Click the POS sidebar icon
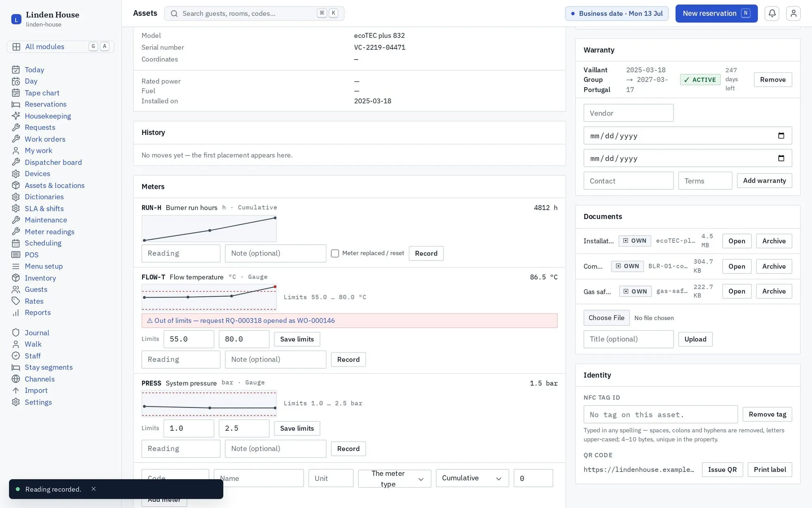This screenshot has width=812, height=508. tap(16, 255)
